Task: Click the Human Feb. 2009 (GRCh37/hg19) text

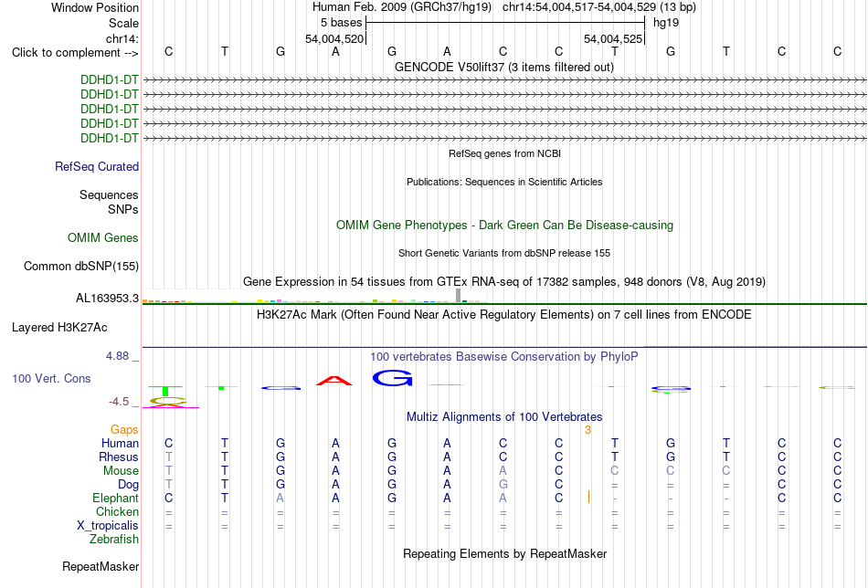Action: (402, 7)
